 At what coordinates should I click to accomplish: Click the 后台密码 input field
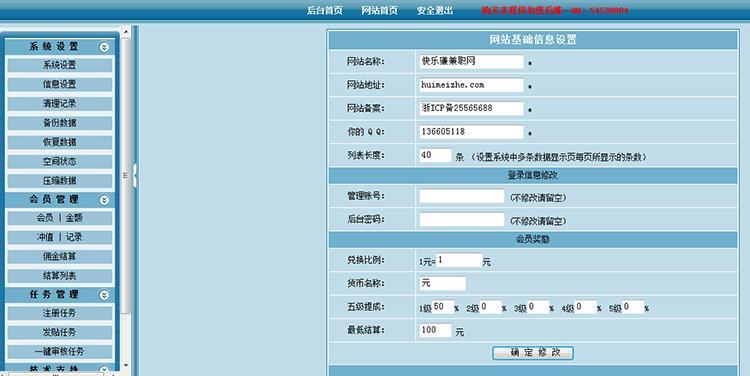pyautogui.click(x=462, y=220)
